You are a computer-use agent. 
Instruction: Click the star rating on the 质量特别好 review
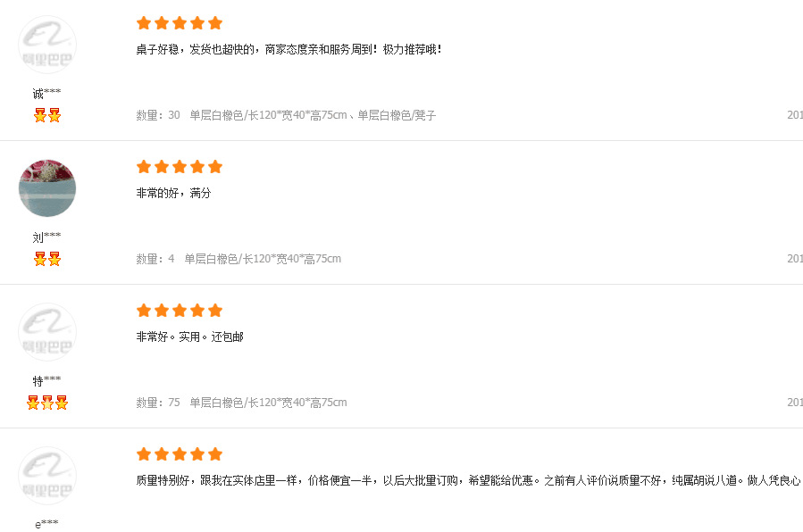(180, 454)
